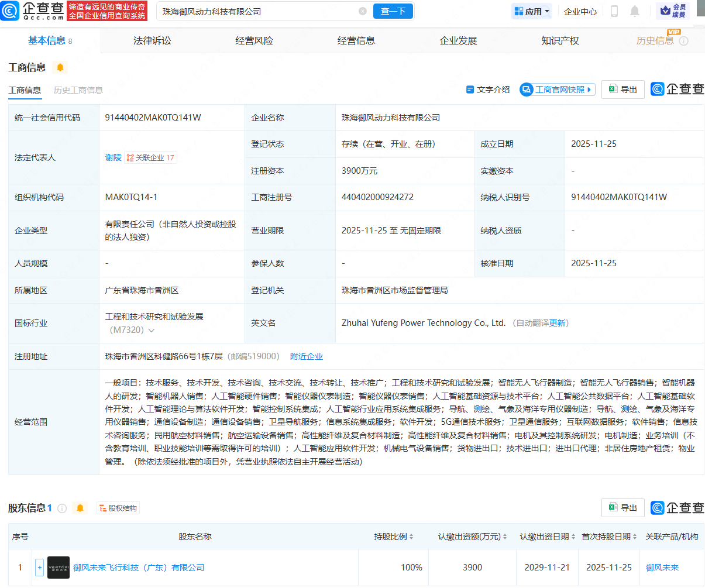Open the 应用 apps dropdown
The image size is (705, 588).
coord(532,11)
